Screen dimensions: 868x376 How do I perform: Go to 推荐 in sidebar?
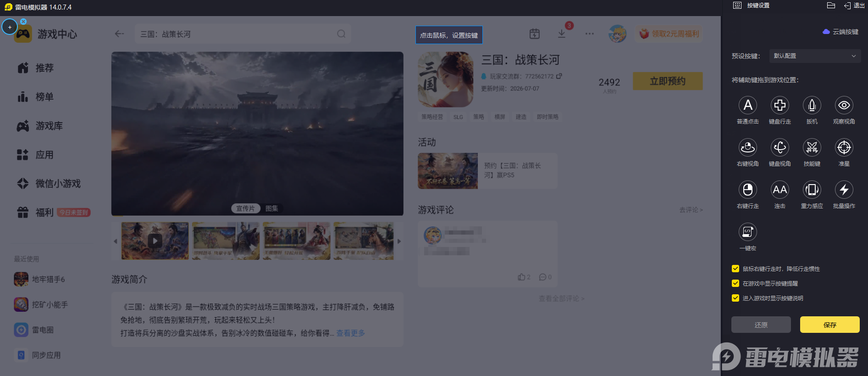point(36,68)
